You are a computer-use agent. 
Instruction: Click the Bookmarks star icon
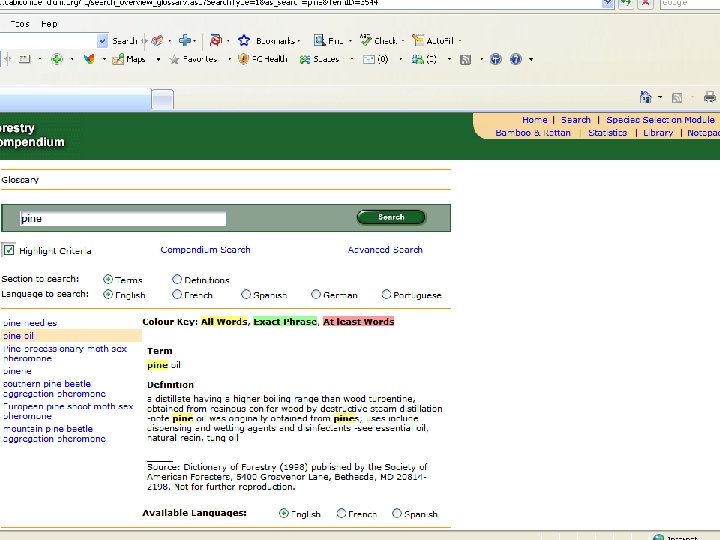[x=244, y=40]
